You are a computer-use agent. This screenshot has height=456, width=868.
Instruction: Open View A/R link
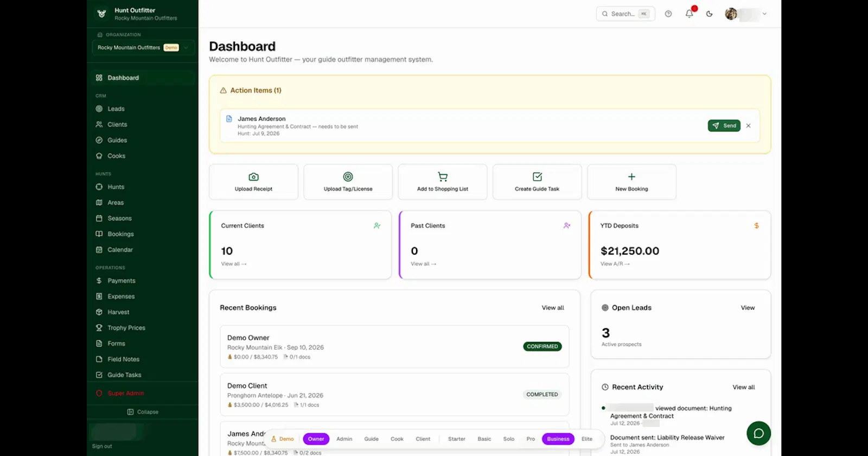click(615, 264)
